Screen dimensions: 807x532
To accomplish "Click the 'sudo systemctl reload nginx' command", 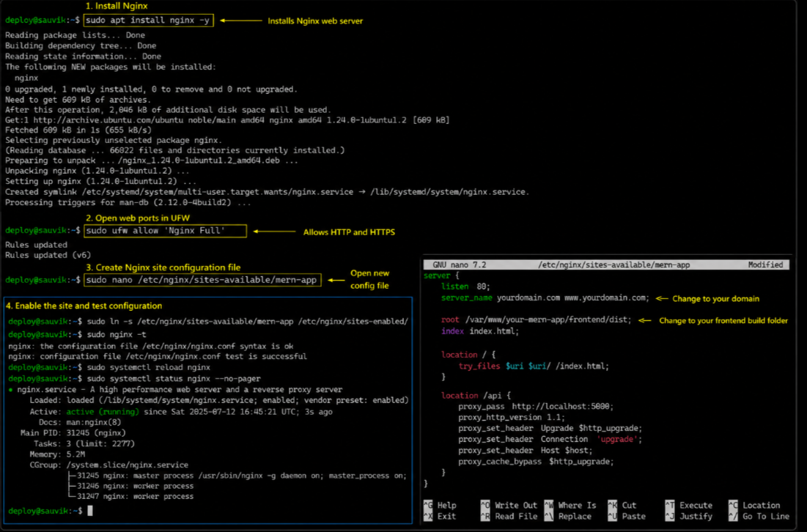I will click(x=148, y=367).
